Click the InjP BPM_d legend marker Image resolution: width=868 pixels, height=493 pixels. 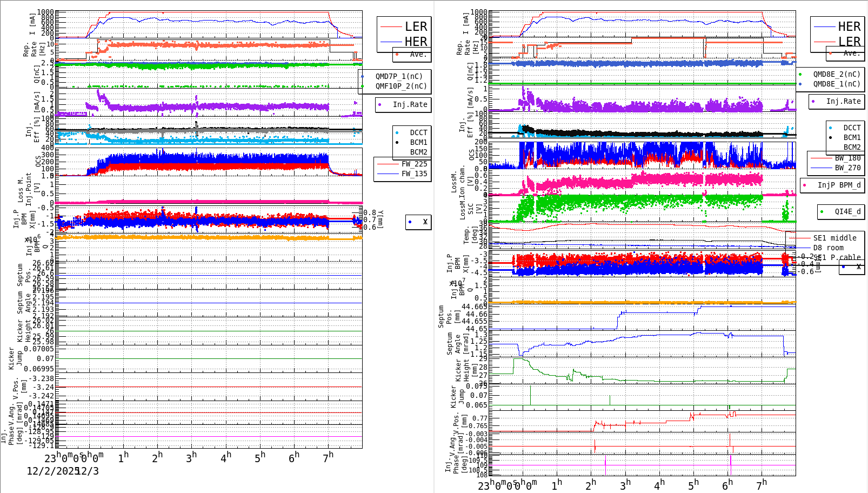805,185
